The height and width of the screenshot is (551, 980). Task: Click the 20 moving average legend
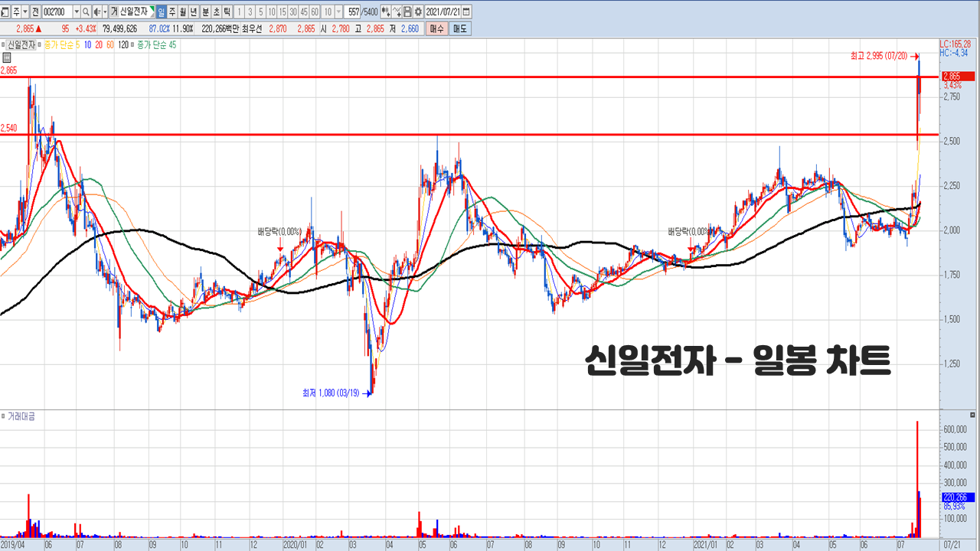[x=99, y=44]
